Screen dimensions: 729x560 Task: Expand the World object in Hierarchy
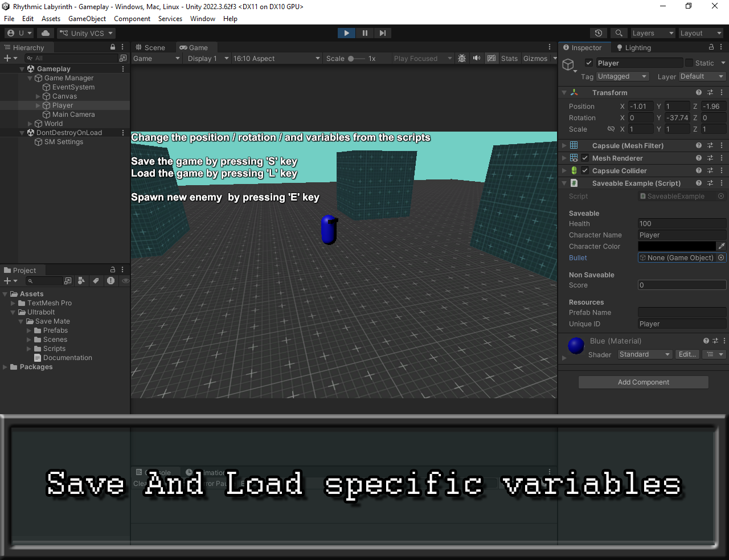tap(30, 124)
